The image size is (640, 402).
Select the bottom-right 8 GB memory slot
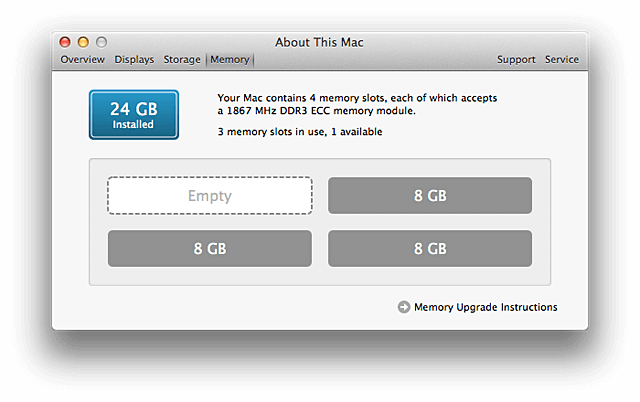click(430, 248)
